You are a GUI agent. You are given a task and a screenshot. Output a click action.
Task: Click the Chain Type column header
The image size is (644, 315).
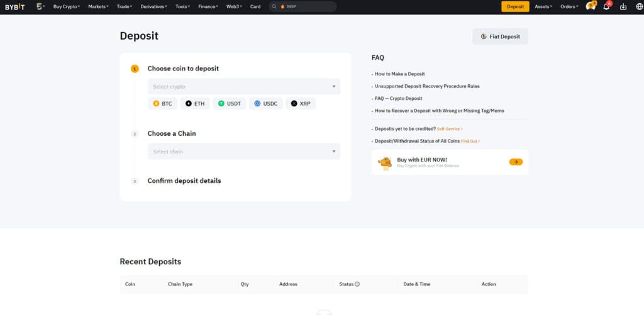[180, 284]
